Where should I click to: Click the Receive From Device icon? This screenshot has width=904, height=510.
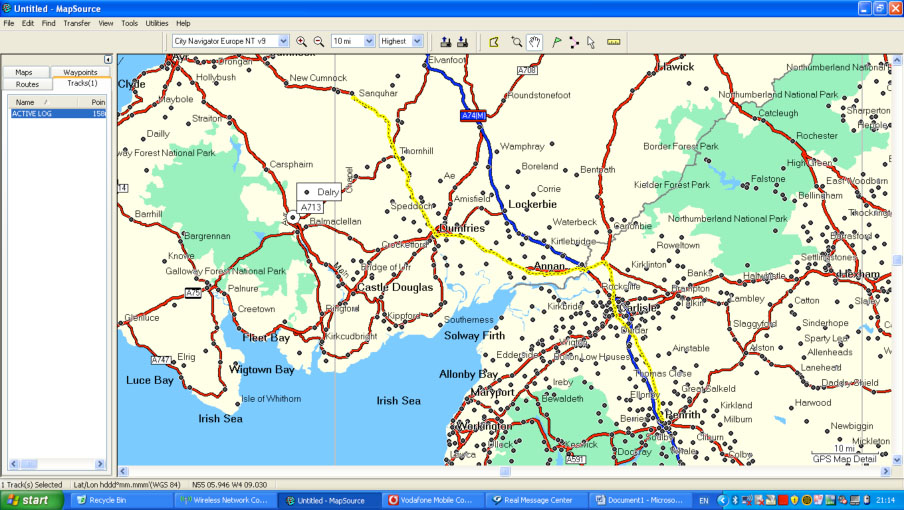pyautogui.click(x=462, y=41)
